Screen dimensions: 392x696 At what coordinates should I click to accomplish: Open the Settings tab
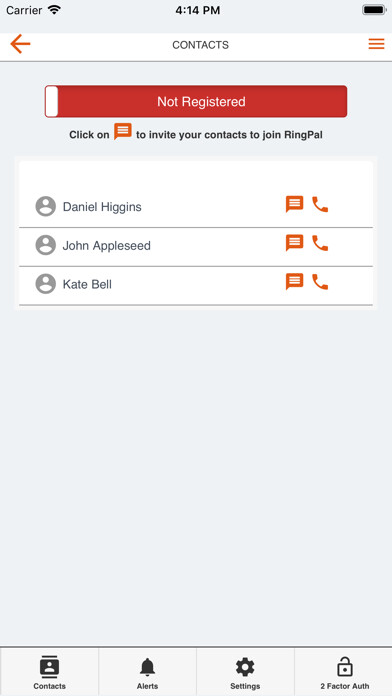(245, 672)
